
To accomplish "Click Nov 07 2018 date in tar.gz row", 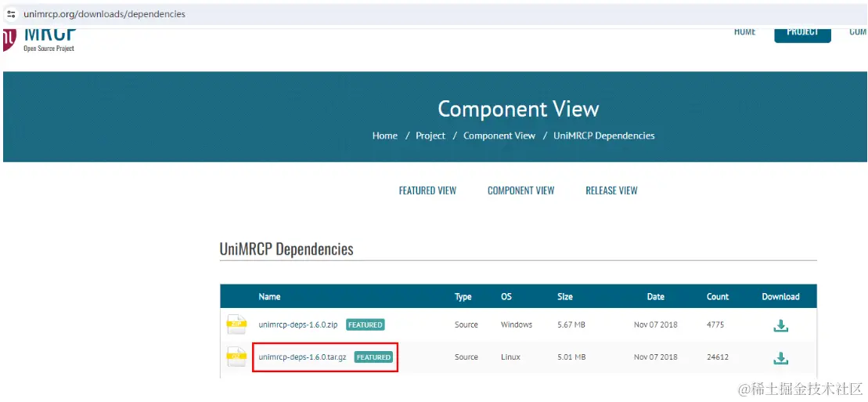I will pyautogui.click(x=655, y=357).
